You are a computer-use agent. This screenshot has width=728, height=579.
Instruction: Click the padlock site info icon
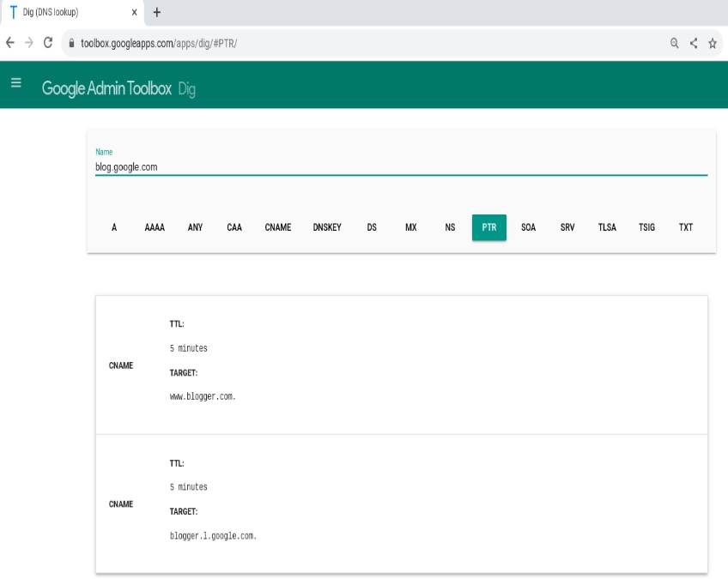coord(71,43)
